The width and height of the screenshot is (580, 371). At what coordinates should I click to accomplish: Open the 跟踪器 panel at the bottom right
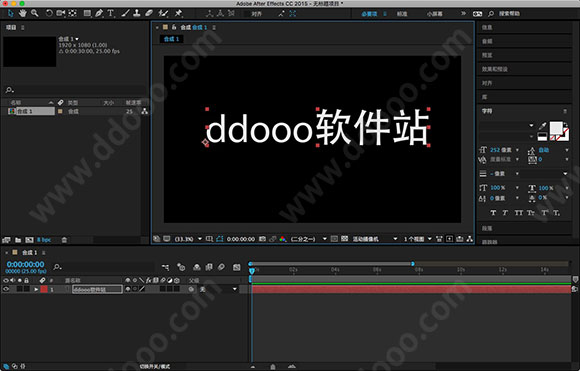(490, 242)
